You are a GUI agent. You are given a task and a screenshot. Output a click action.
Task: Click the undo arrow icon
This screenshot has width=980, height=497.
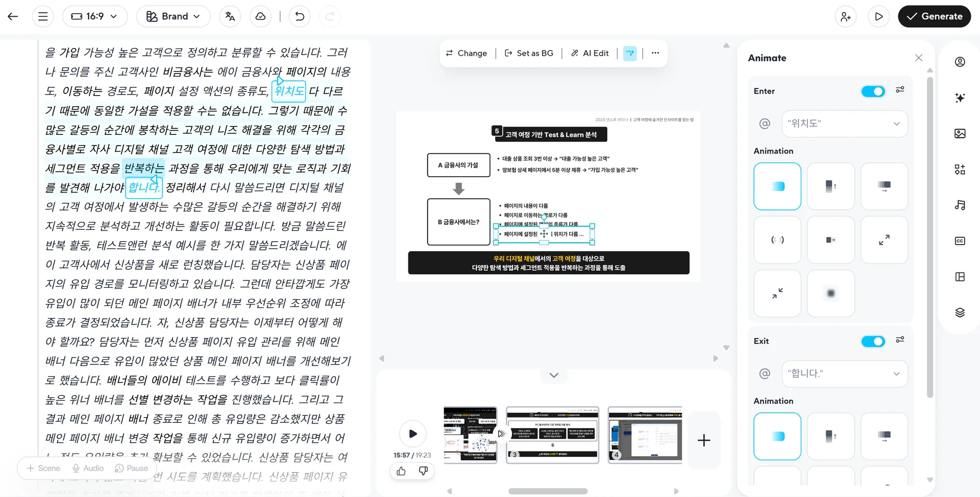[300, 16]
